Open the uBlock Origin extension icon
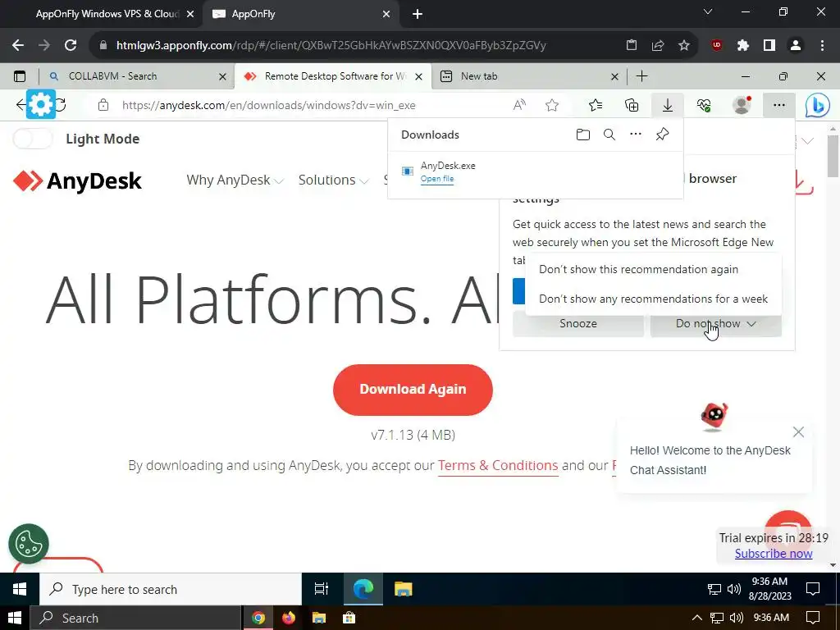Viewport: 840px width, 630px height. point(717,46)
